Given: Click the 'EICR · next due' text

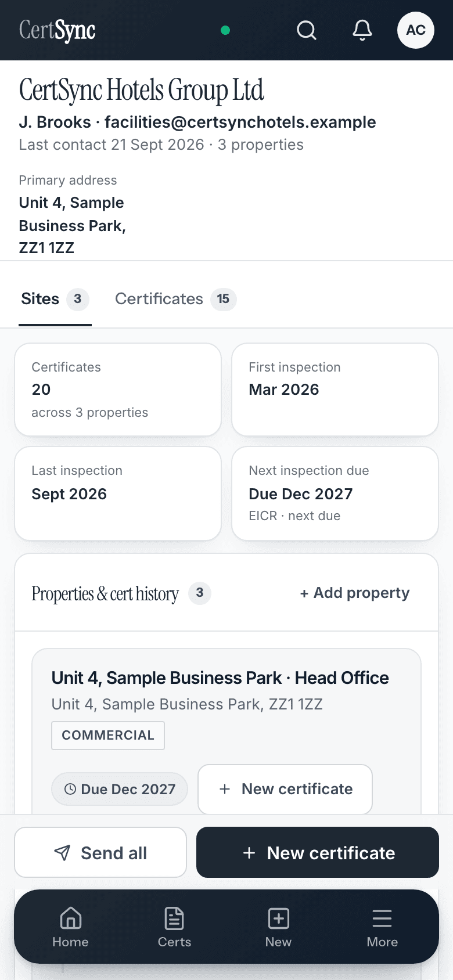Looking at the screenshot, I should [294, 516].
